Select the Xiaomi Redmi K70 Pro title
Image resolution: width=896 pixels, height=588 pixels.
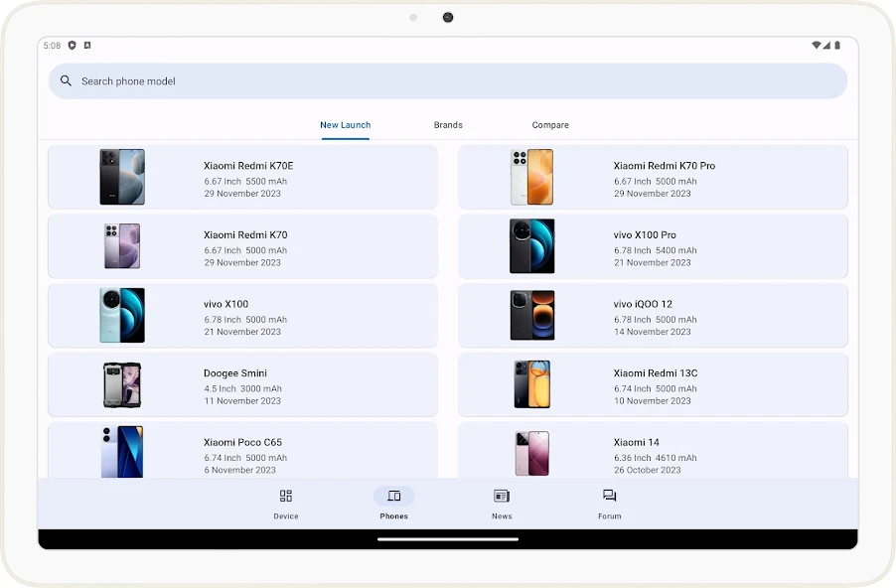pyautogui.click(x=665, y=166)
